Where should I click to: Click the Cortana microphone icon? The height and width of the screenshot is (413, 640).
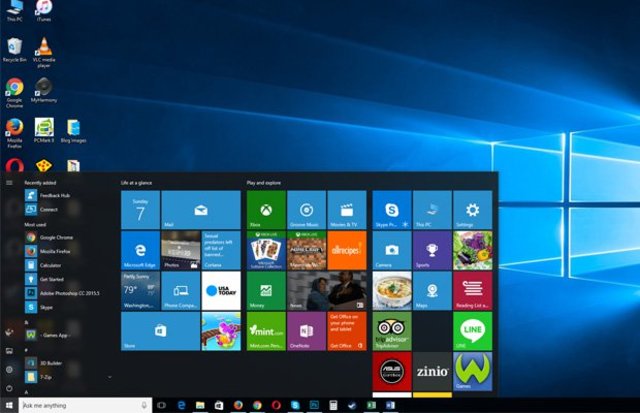tap(144, 405)
